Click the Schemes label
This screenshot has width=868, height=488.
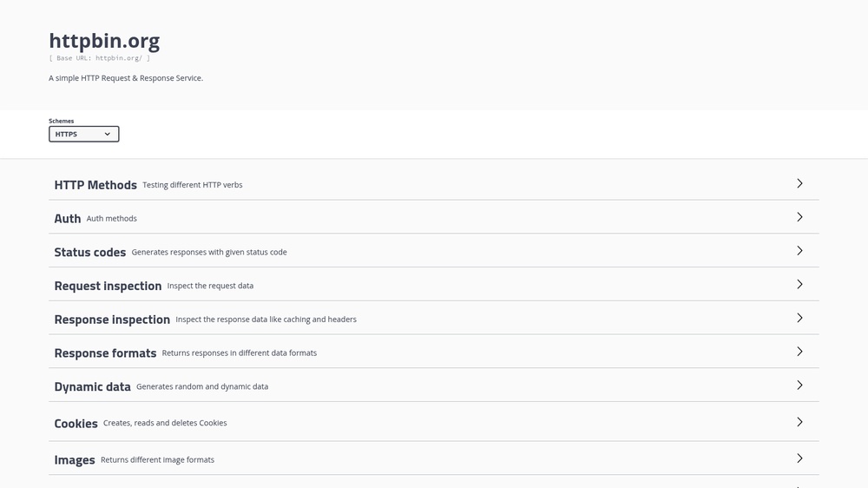click(61, 121)
